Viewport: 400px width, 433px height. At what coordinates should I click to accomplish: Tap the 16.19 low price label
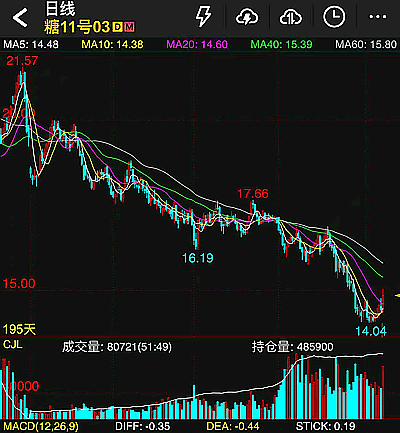point(198,258)
